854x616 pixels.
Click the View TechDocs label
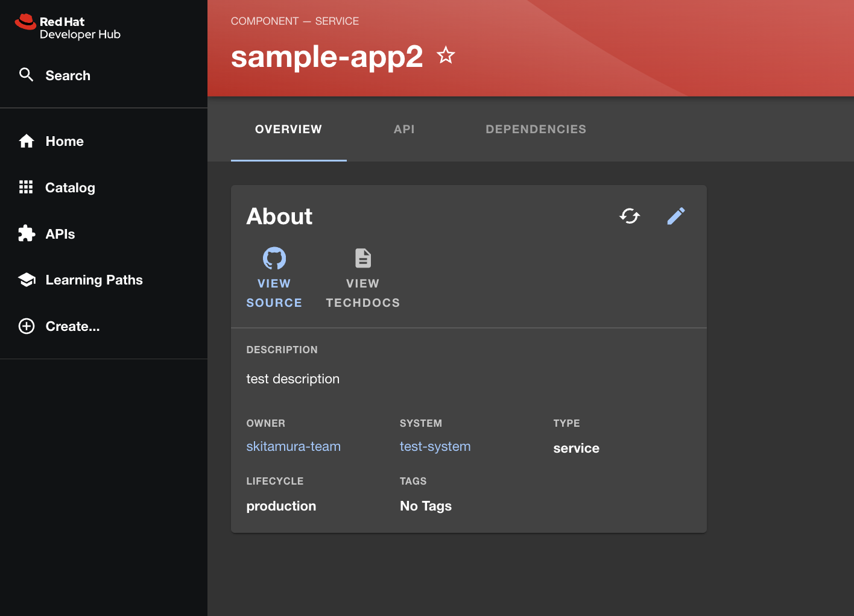[x=363, y=293]
